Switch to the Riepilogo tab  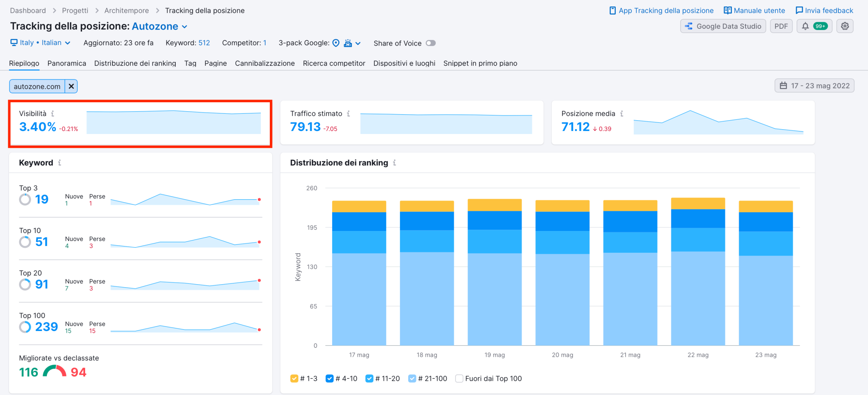tap(24, 63)
